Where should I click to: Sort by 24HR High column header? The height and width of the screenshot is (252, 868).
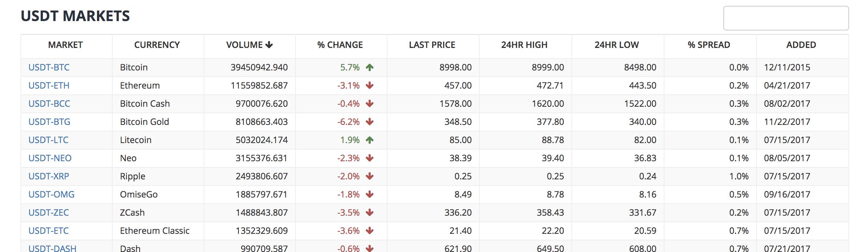[x=524, y=45]
